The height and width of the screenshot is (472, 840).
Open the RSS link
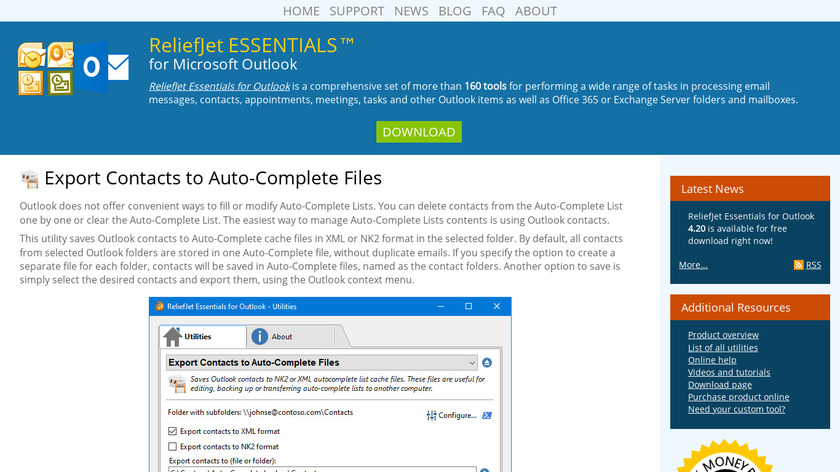click(813, 265)
